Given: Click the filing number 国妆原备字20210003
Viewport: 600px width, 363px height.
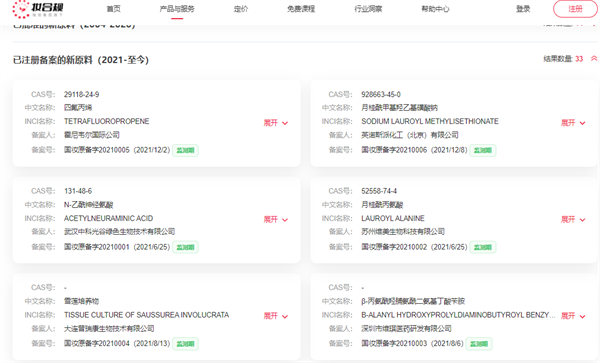Looking at the screenshot, I should 394,343.
